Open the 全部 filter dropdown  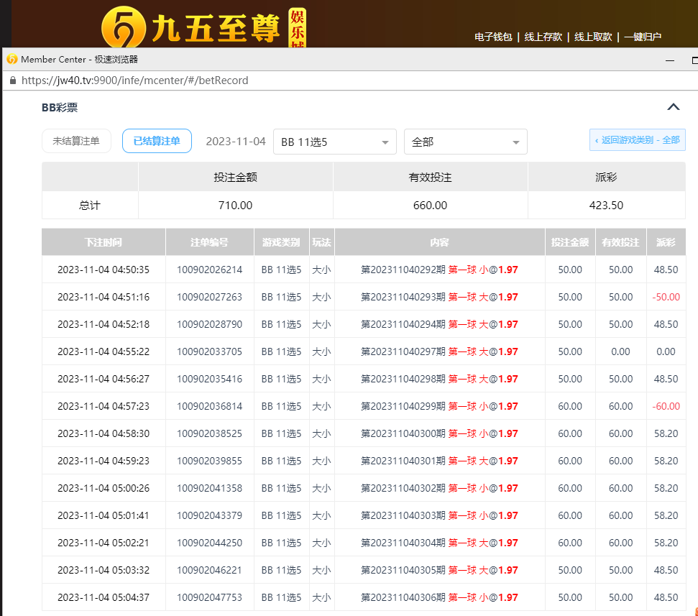tap(465, 142)
